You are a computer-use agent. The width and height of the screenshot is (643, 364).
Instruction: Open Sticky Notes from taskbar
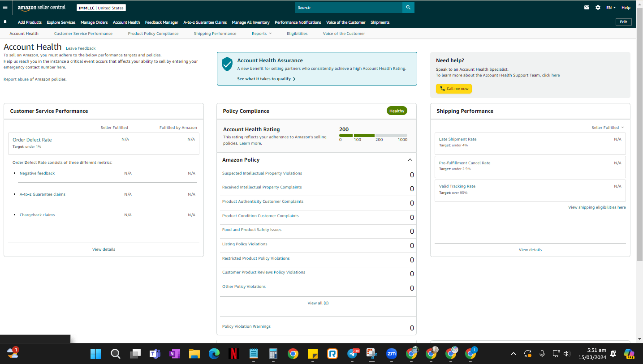click(x=313, y=354)
